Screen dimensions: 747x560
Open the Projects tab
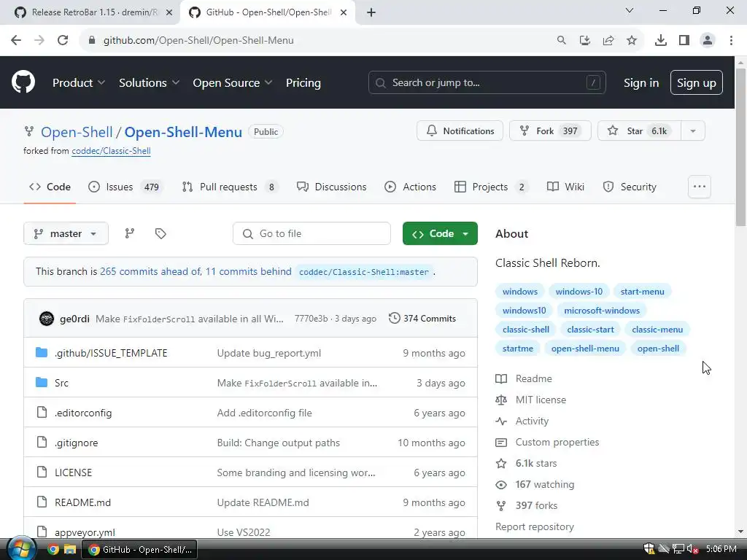pyautogui.click(x=492, y=187)
